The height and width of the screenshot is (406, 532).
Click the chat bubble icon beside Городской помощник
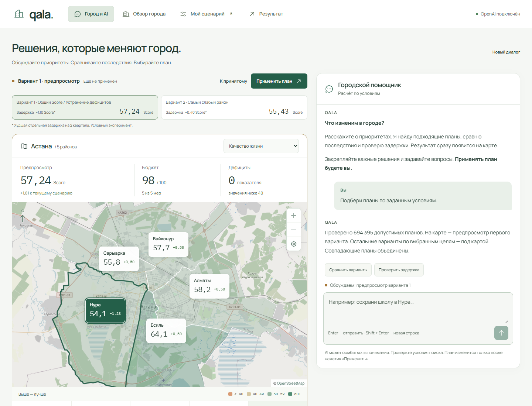pyautogui.click(x=329, y=89)
